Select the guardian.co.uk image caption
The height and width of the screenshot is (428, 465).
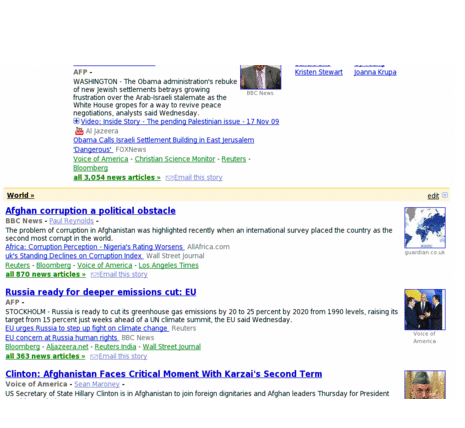point(425,253)
